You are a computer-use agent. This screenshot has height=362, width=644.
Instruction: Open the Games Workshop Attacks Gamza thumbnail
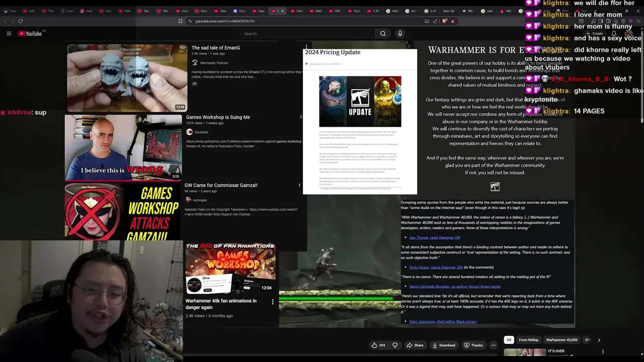point(122,212)
